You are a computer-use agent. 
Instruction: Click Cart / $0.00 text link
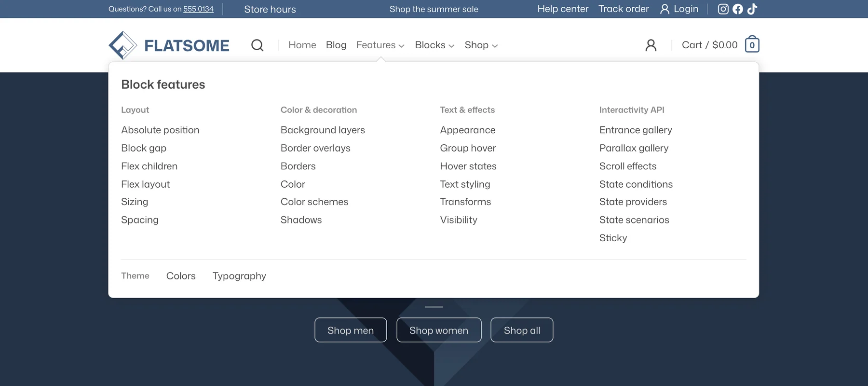tap(710, 45)
